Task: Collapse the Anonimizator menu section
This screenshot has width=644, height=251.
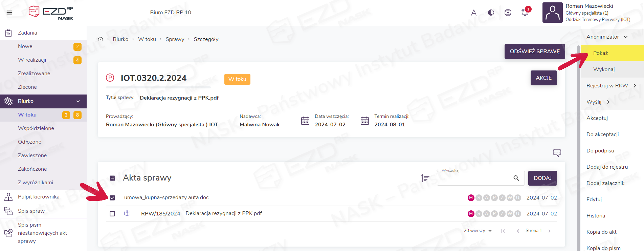Action: click(x=626, y=37)
